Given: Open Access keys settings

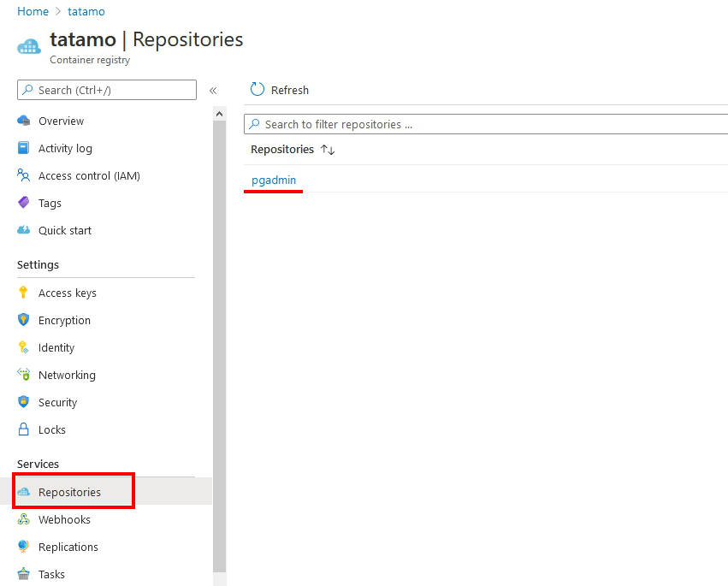Looking at the screenshot, I should coord(68,293).
